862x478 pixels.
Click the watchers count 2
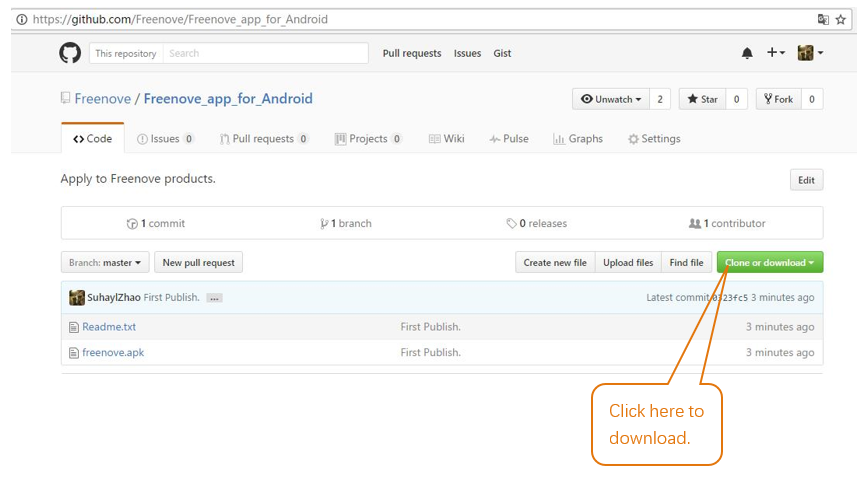click(x=660, y=99)
